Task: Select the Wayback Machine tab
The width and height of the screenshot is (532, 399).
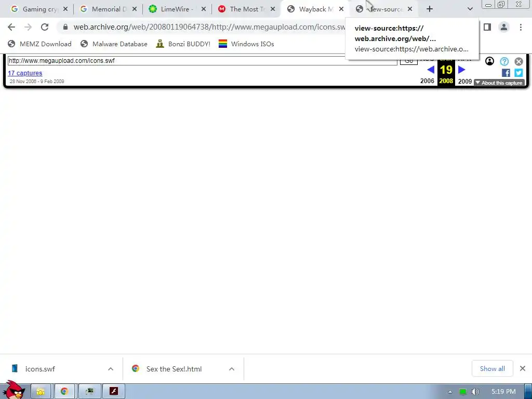Action: (x=314, y=9)
